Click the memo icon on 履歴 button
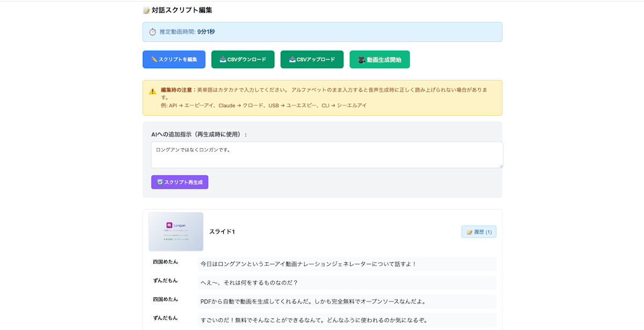Image resolution: width=644 pixels, height=330 pixels. point(470,232)
